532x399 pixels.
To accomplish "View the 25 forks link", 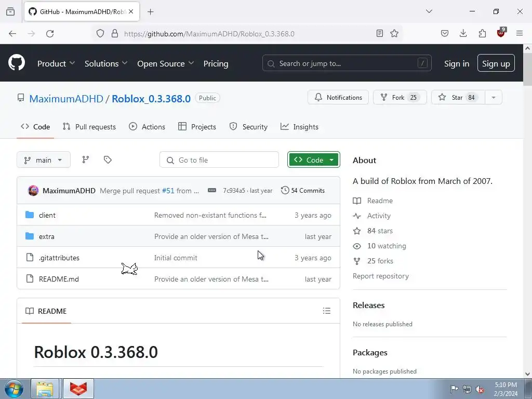I will pyautogui.click(x=373, y=261).
